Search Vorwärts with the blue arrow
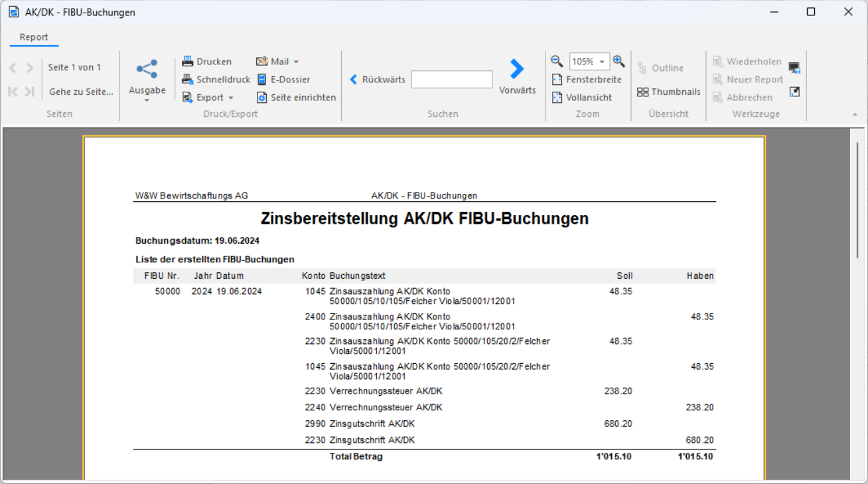 [517, 68]
